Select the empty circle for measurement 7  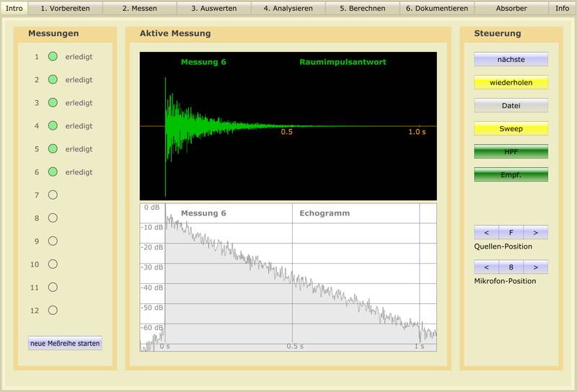(x=53, y=195)
